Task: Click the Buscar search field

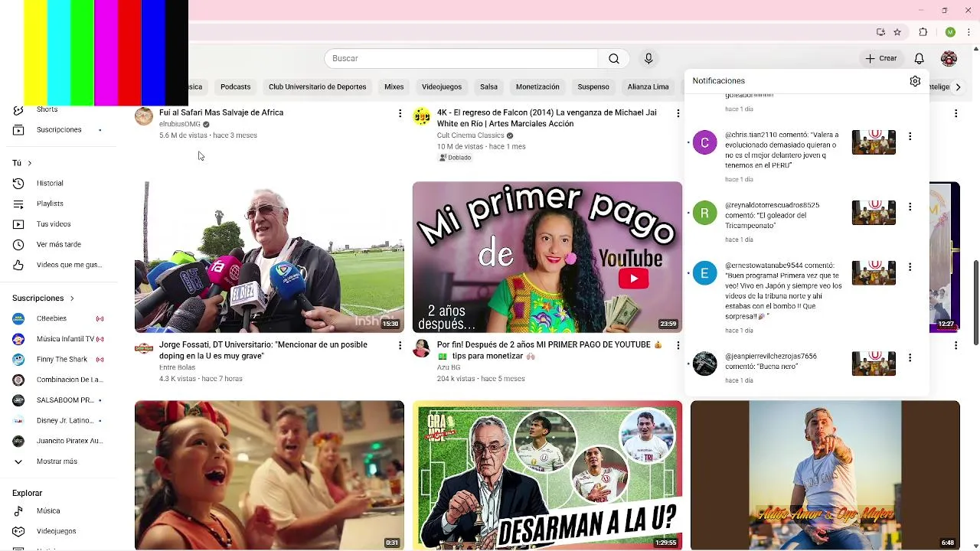Action: pyautogui.click(x=461, y=58)
